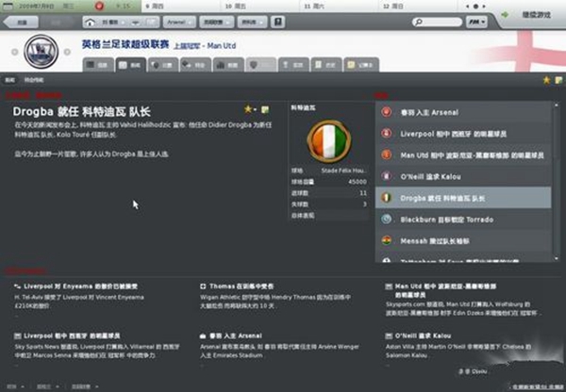Expand the second status bar dropdown at the bottom
The image size is (566, 392).
(48, 386)
